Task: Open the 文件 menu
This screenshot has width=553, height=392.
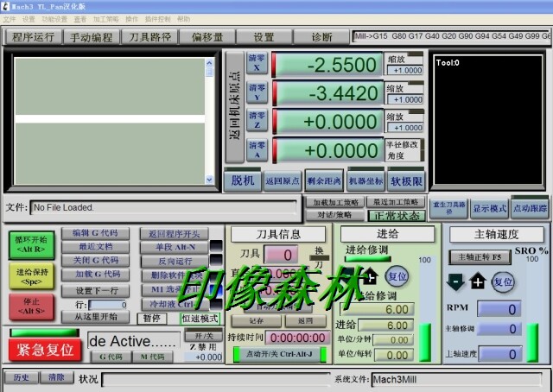Action: click(10, 19)
